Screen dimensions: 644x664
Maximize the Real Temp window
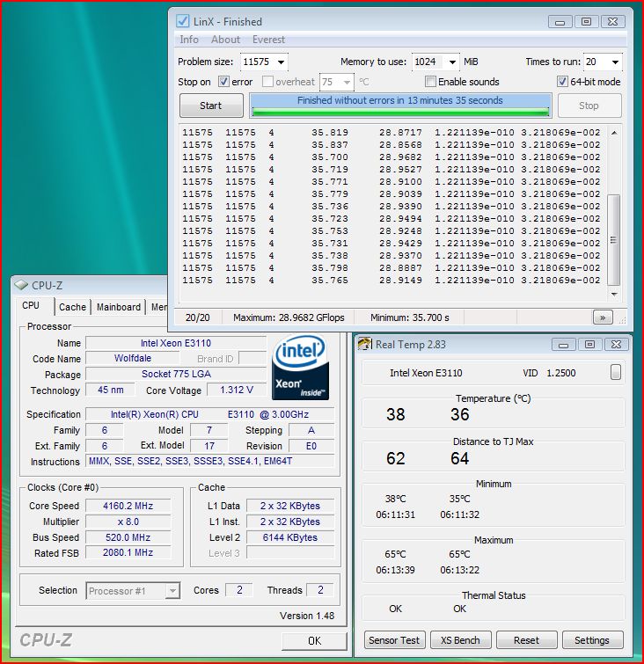(x=589, y=345)
